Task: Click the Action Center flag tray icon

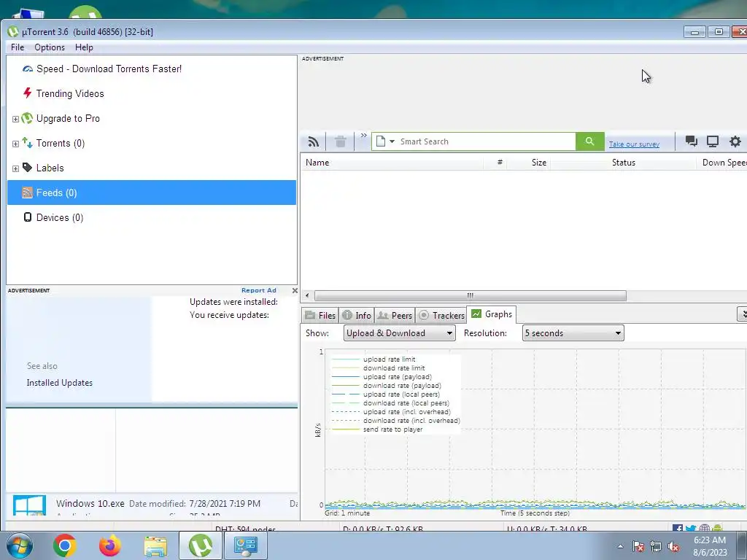Action: click(638, 546)
